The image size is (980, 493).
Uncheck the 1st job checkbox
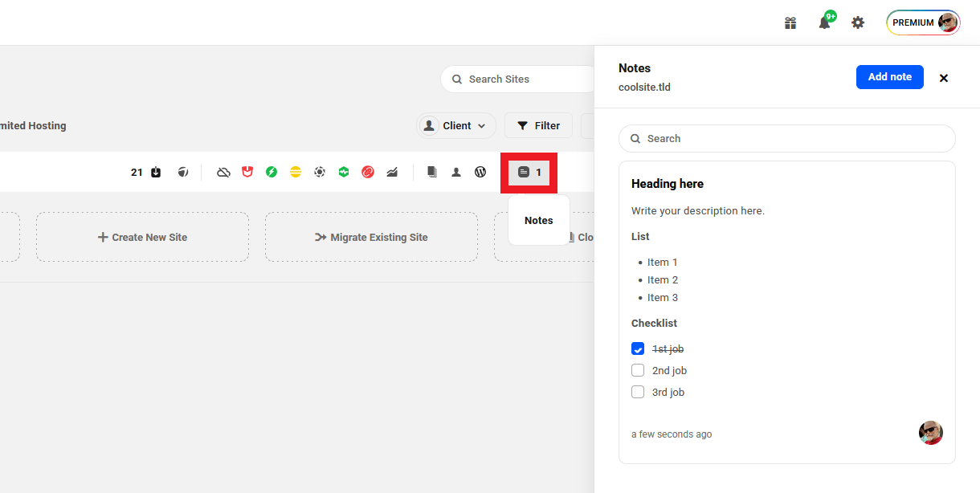pyautogui.click(x=638, y=348)
